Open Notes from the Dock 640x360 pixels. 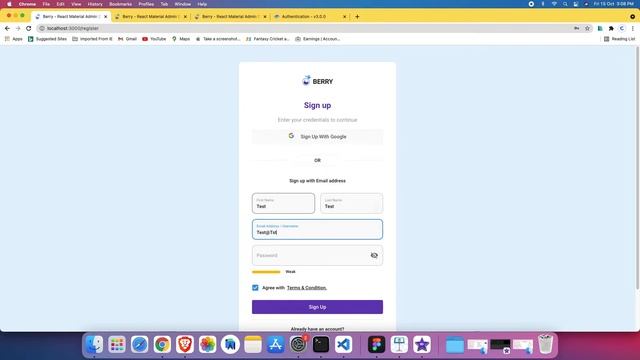tap(253, 344)
